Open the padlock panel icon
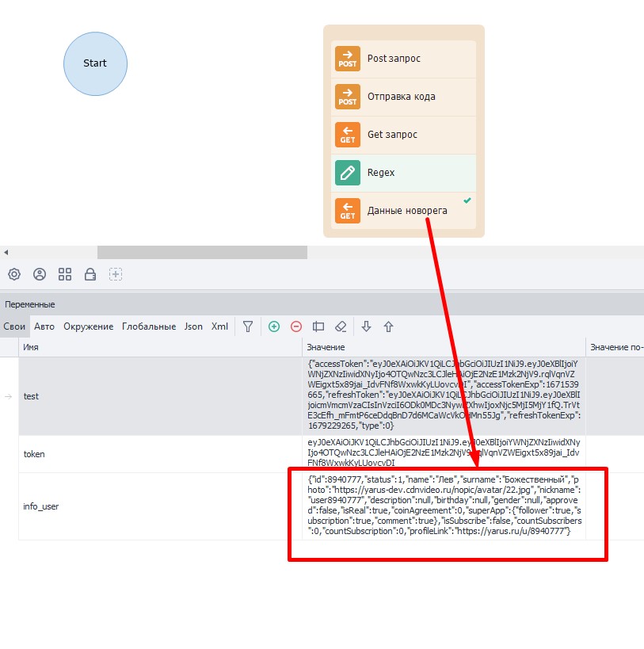 [x=90, y=274]
